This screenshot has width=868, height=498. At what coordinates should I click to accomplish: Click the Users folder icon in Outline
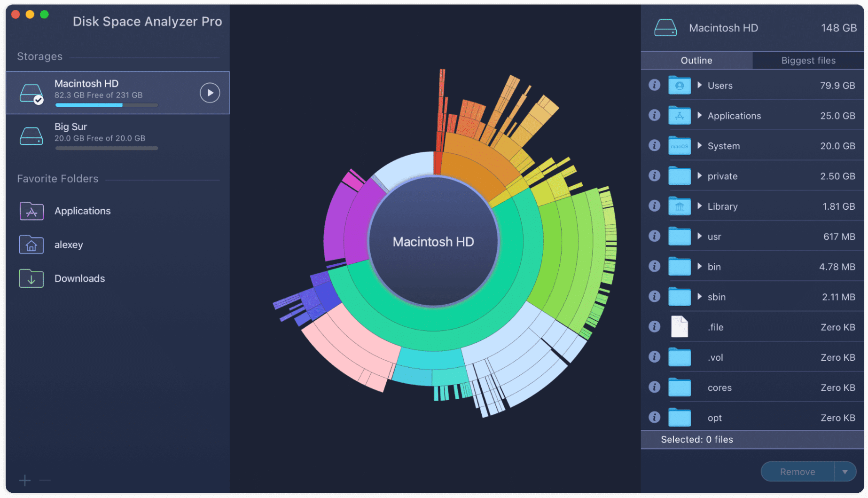coord(680,85)
